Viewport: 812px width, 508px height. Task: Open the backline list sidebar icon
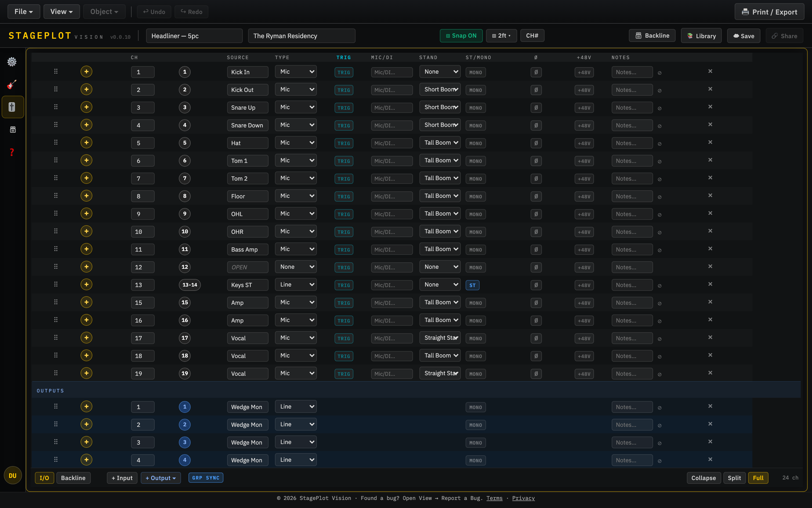(x=13, y=130)
